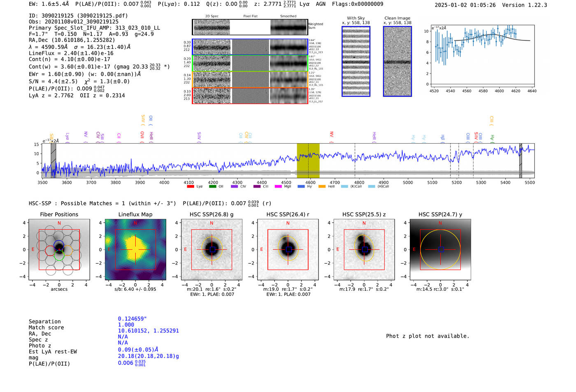Click the Version 1.22.3 label
The image size is (576, 392).
click(525, 5)
